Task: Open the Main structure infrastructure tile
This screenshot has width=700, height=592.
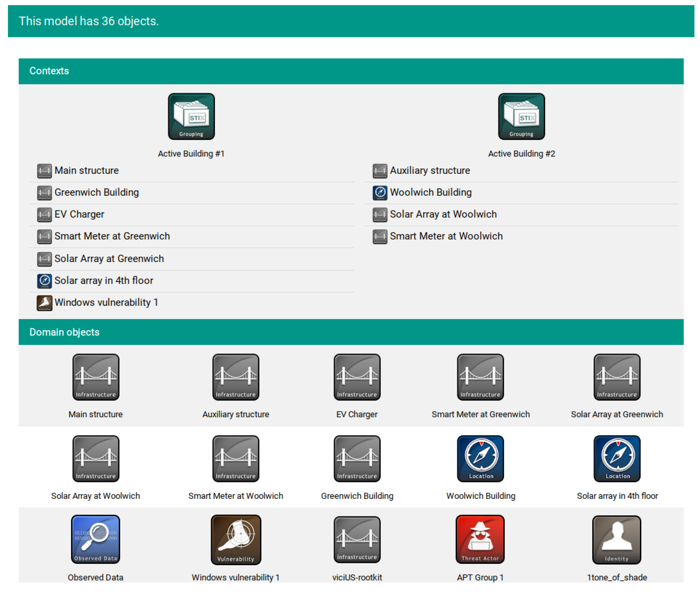Action: (95, 377)
